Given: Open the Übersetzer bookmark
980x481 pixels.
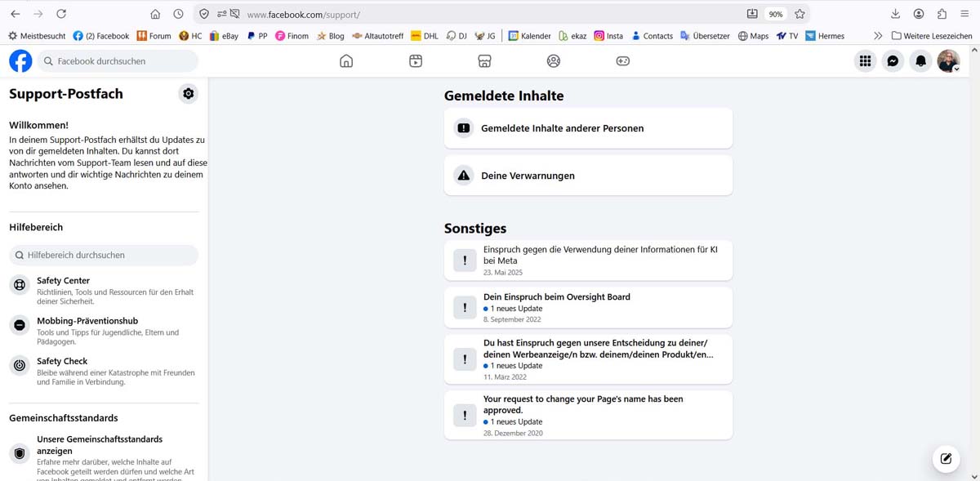Looking at the screenshot, I should pyautogui.click(x=706, y=36).
